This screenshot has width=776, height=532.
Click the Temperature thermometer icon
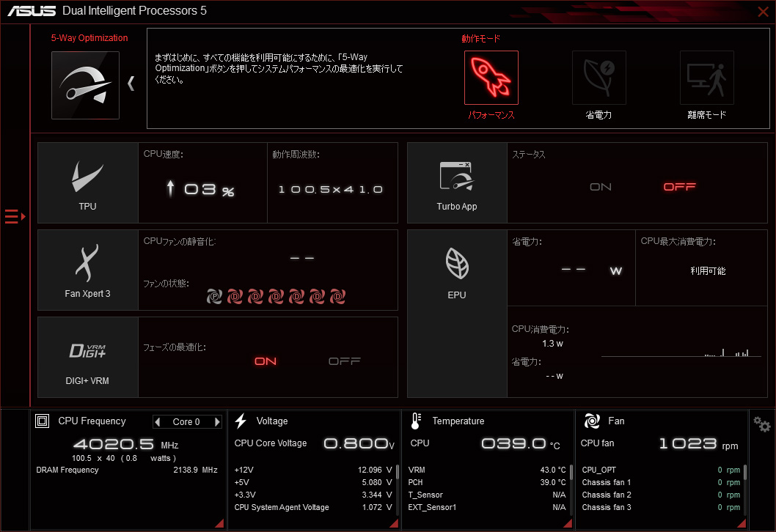tap(416, 421)
